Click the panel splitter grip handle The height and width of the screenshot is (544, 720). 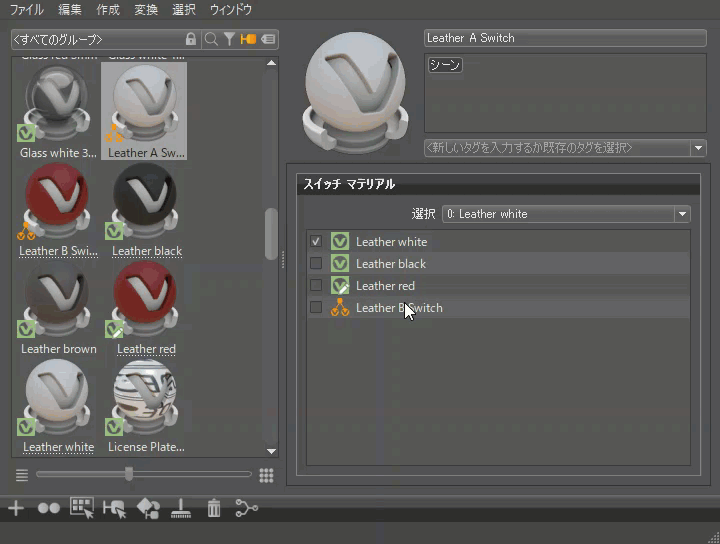pos(283,260)
